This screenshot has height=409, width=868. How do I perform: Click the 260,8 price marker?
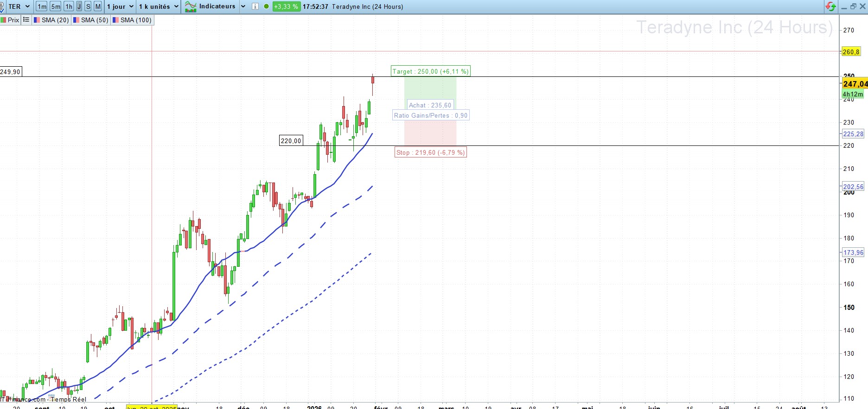coord(851,52)
